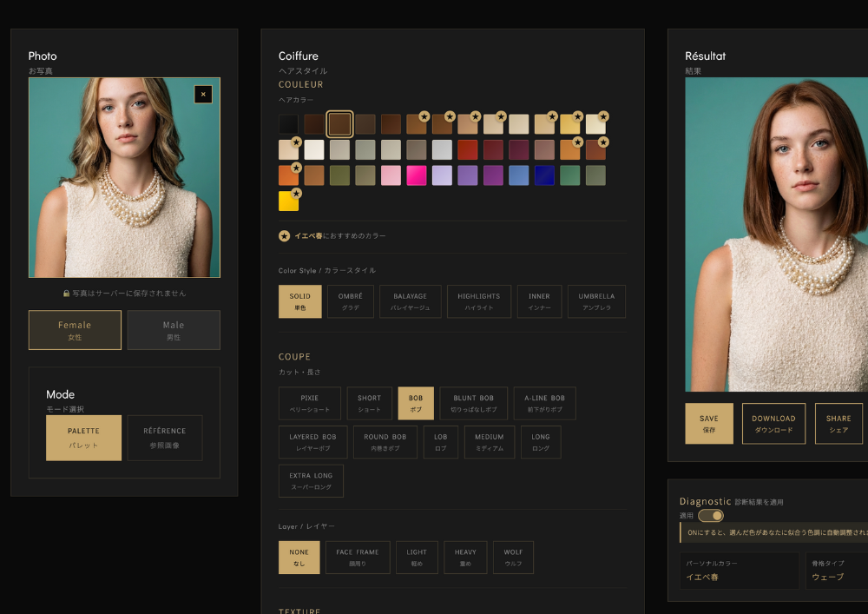Switch to Palette mode

[x=83, y=437]
